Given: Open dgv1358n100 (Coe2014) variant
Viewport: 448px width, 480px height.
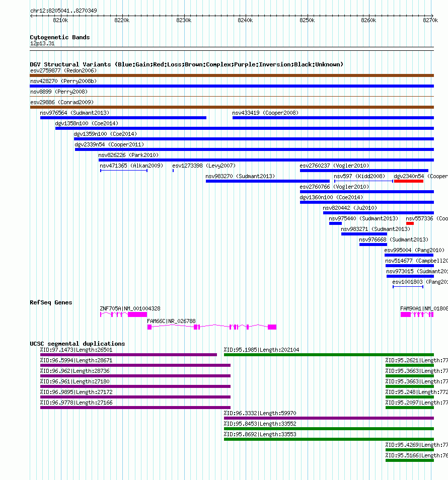Looking at the screenshot, I should tap(244, 128).
